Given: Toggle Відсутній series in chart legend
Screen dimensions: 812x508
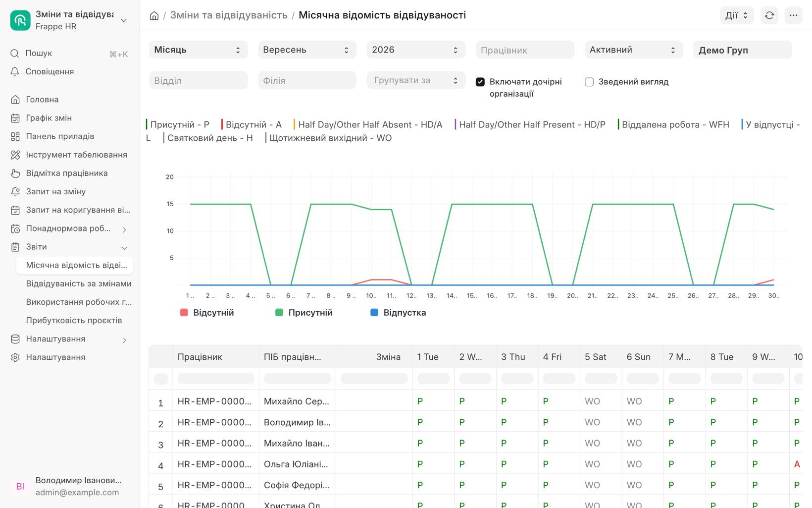Looking at the screenshot, I should click(207, 313).
